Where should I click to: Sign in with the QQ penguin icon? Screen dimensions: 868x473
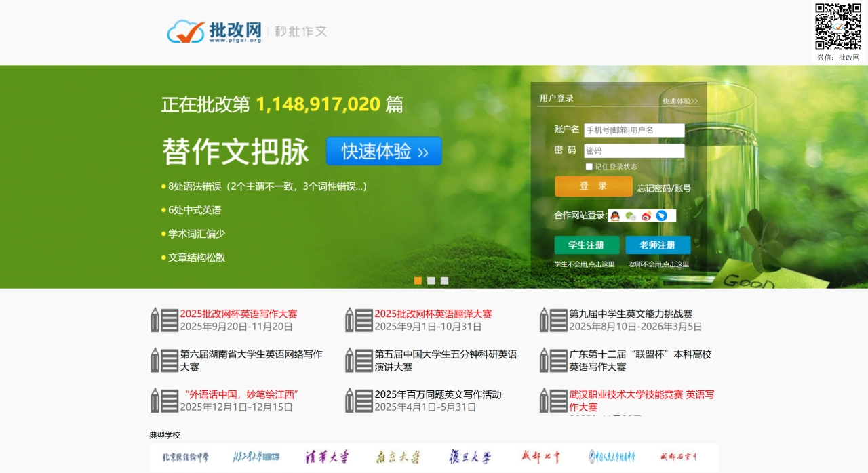(x=615, y=215)
